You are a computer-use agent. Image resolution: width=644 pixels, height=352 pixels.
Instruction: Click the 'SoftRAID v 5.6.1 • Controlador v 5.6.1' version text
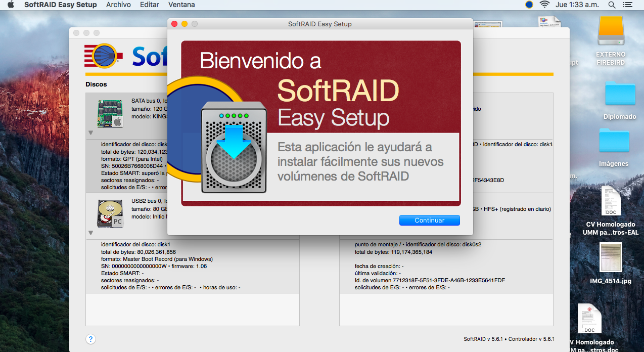tap(509, 339)
